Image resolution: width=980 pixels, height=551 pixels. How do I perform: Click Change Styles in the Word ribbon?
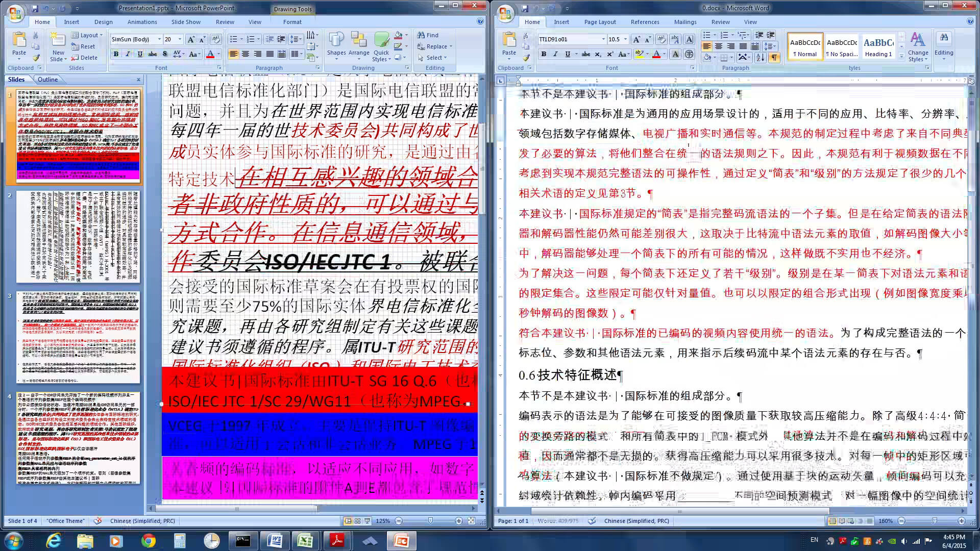pos(918,47)
